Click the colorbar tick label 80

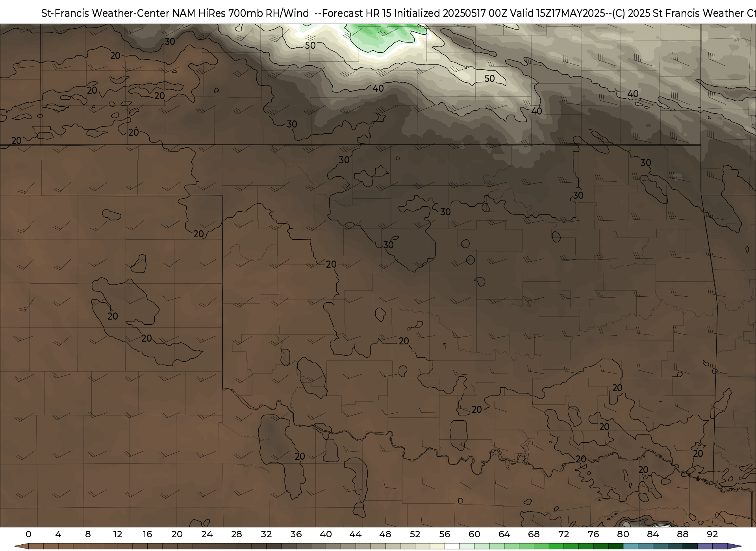pos(623,534)
